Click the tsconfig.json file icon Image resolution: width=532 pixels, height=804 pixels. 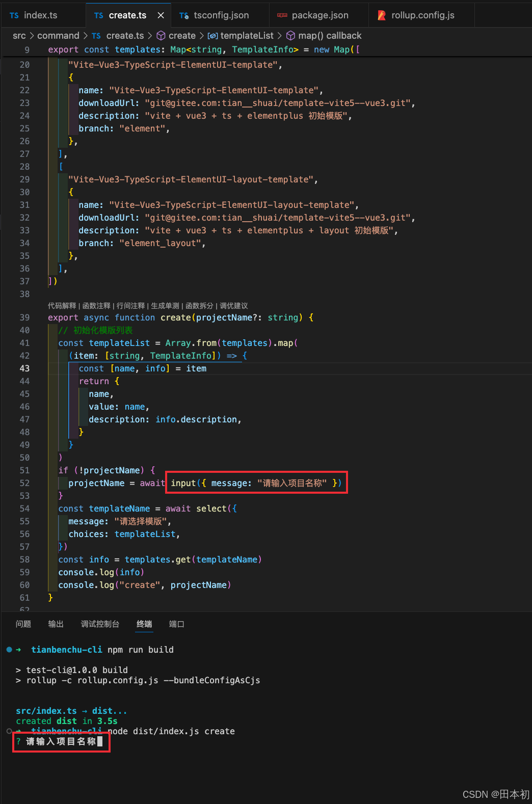point(184,16)
